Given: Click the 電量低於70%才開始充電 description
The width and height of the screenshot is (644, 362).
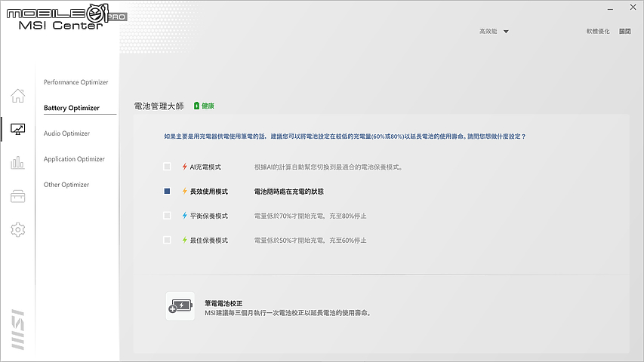Looking at the screenshot, I should click(310, 216).
